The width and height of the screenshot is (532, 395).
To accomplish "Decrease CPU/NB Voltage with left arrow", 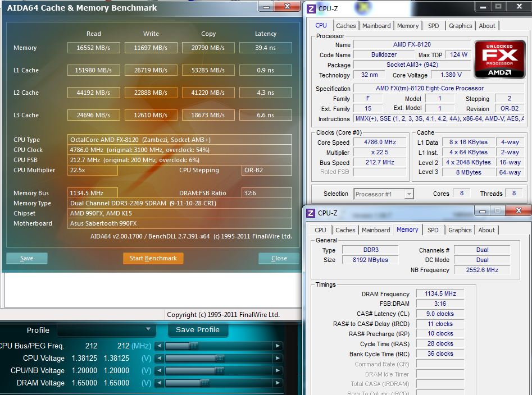I will pos(160,371).
